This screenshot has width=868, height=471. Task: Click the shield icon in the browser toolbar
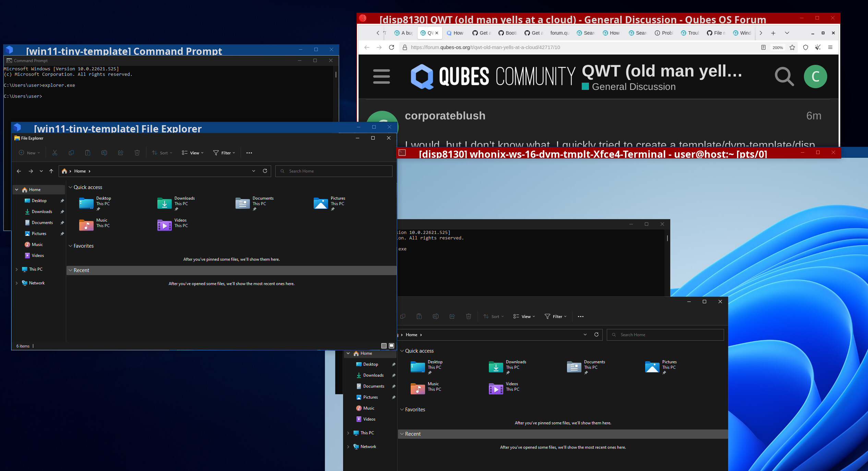(806, 47)
